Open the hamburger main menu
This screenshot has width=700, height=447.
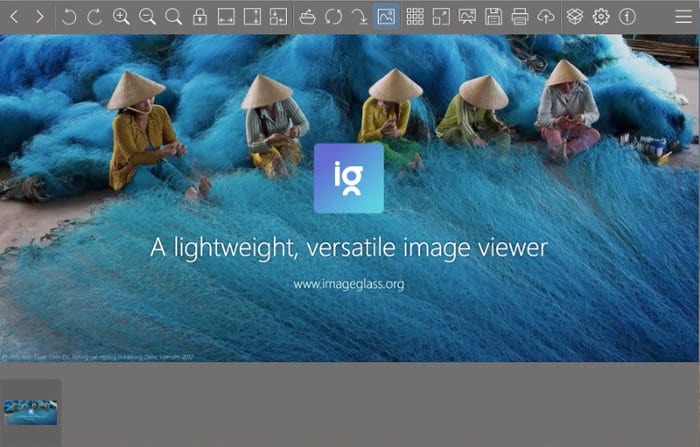click(x=683, y=17)
